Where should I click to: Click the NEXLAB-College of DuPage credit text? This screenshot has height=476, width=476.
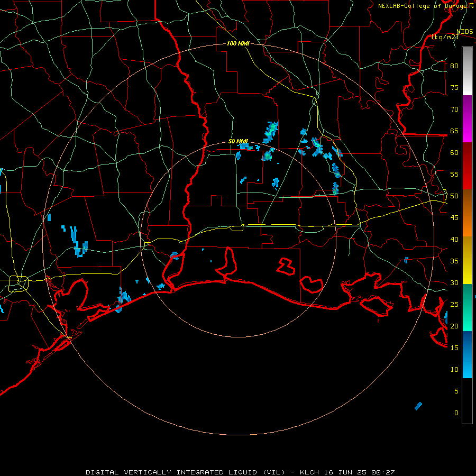click(x=426, y=6)
